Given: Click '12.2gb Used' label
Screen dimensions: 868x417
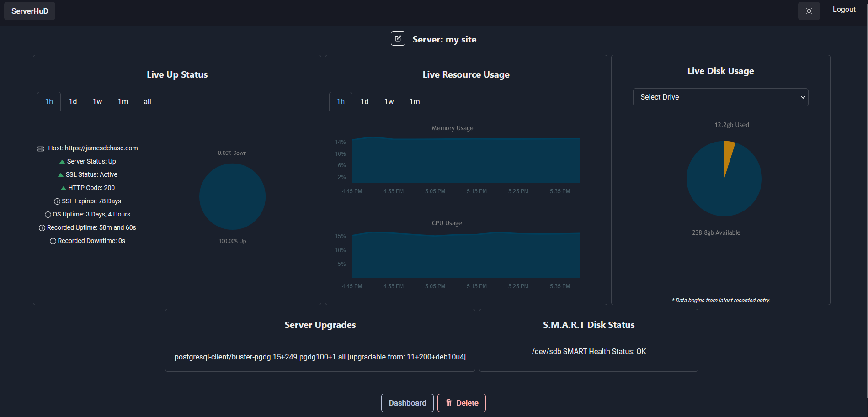Looking at the screenshot, I should click(732, 125).
